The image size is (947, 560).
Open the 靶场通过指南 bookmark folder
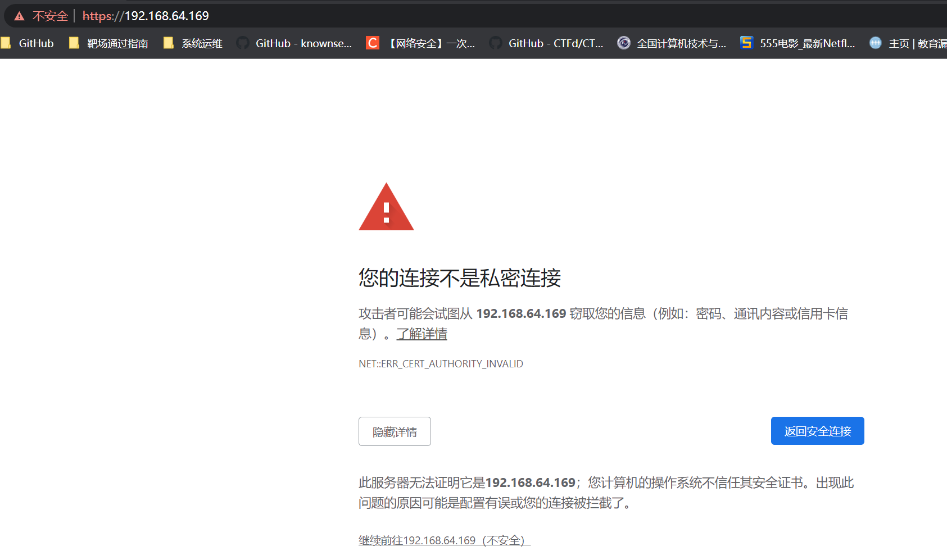tap(109, 43)
